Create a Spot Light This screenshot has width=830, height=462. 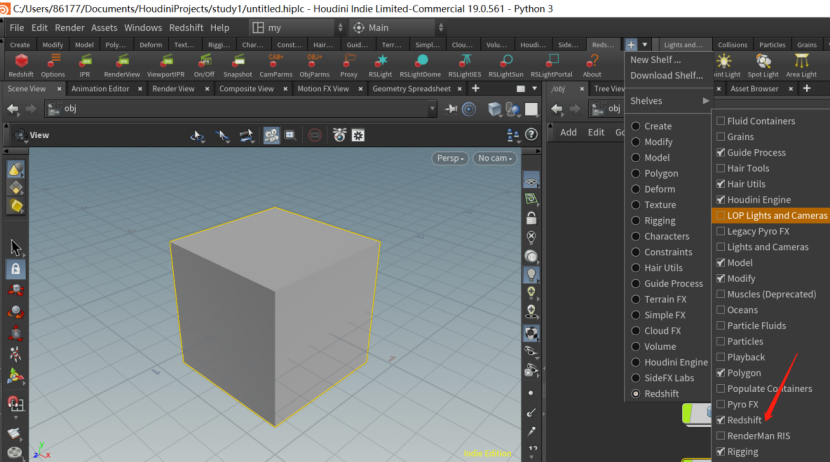click(763, 65)
